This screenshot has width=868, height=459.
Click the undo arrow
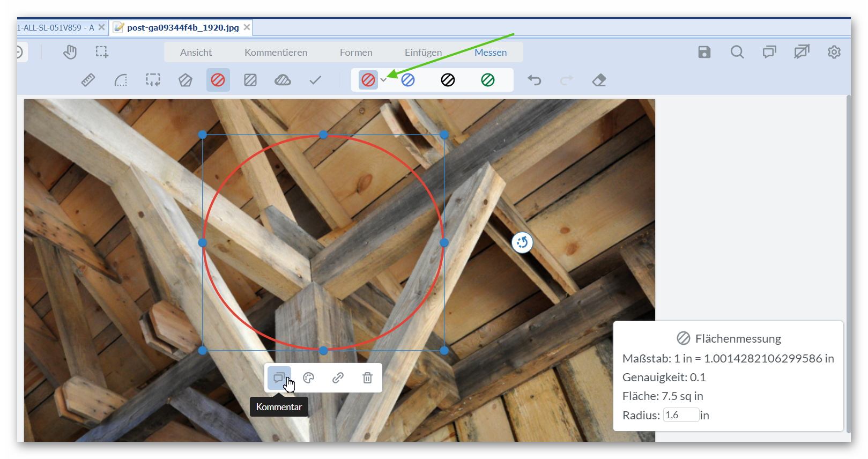tap(534, 80)
